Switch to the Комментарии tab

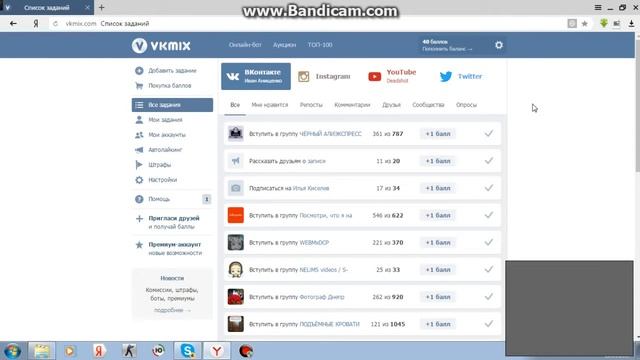click(352, 105)
